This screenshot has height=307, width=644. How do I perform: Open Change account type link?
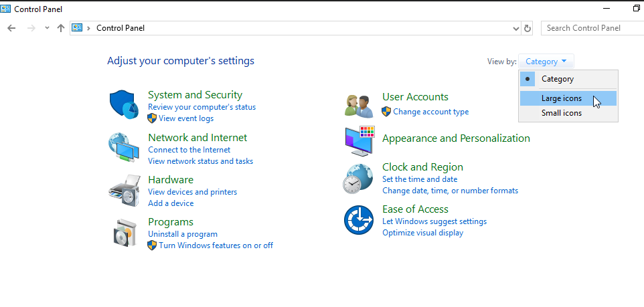click(x=431, y=112)
